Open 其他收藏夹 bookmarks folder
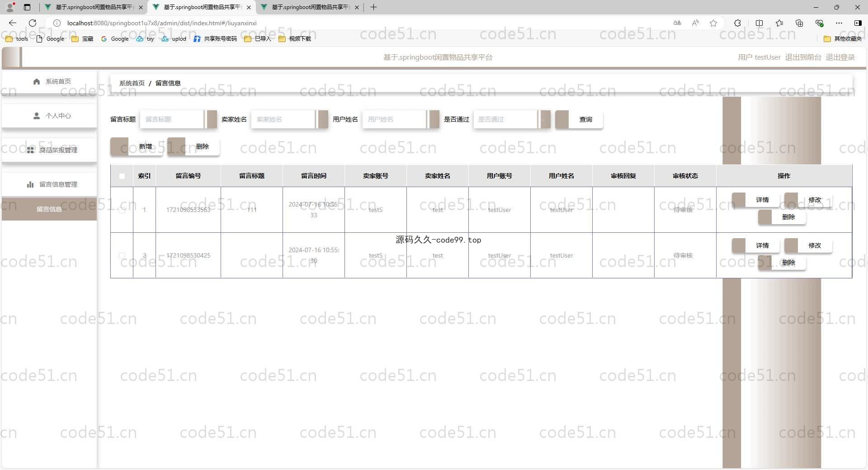 pyautogui.click(x=843, y=39)
